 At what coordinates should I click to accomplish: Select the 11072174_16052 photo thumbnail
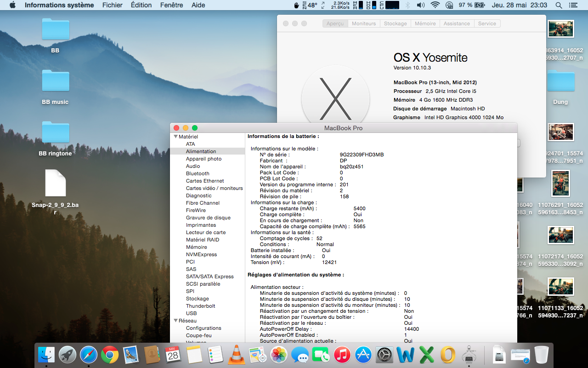[561, 235]
